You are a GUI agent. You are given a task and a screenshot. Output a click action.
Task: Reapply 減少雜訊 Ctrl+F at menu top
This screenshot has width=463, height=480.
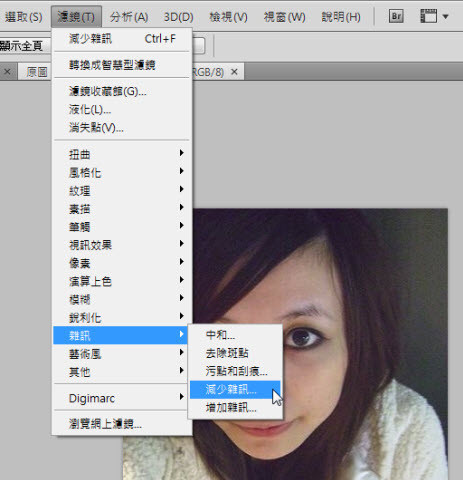(x=122, y=39)
